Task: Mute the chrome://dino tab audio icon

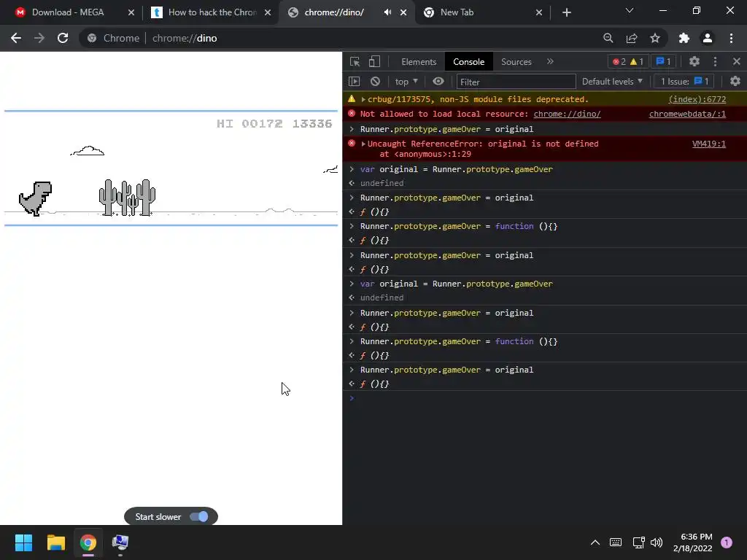Action: (x=388, y=12)
